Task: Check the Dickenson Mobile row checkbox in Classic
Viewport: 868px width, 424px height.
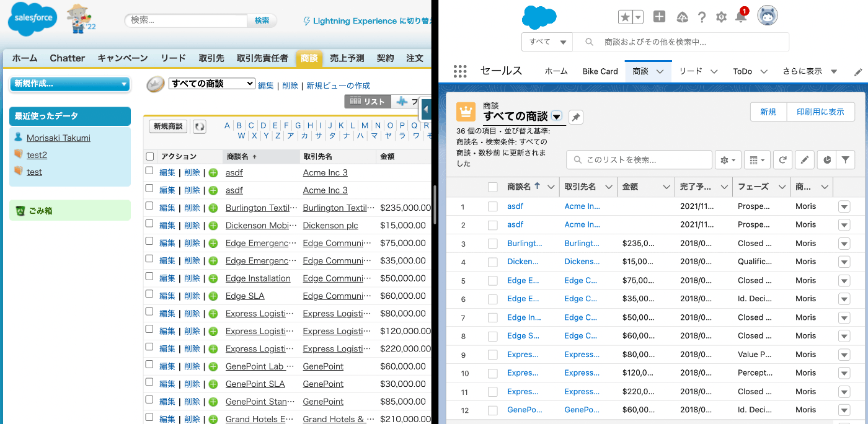Action: click(149, 223)
